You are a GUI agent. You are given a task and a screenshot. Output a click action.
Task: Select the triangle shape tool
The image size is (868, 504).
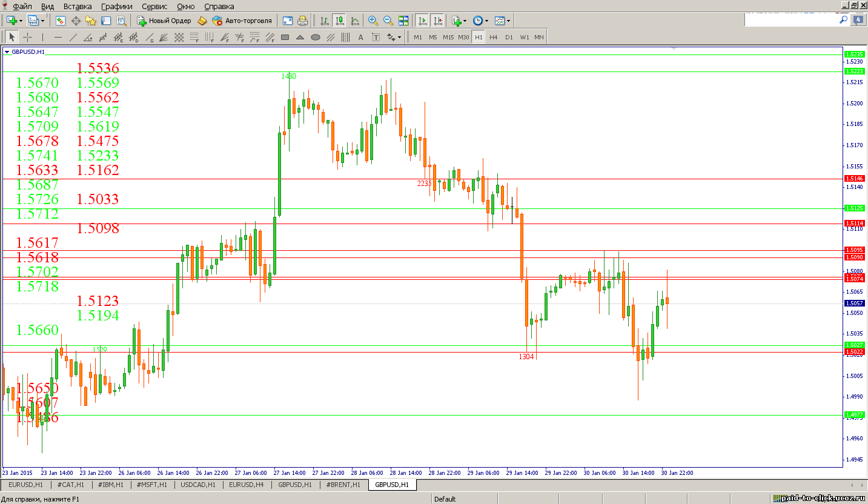[300, 38]
